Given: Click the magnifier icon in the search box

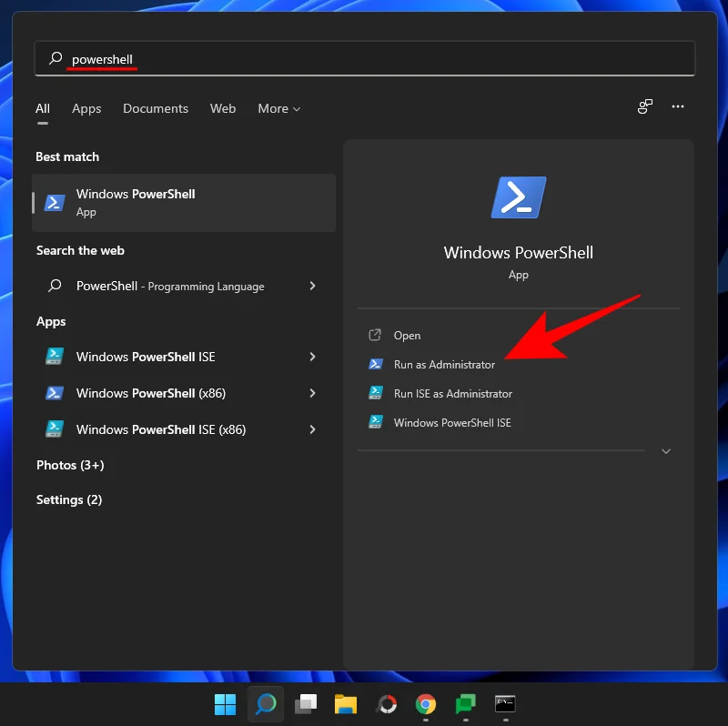Looking at the screenshot, I should pyautogui.click(x=54, y=58).
